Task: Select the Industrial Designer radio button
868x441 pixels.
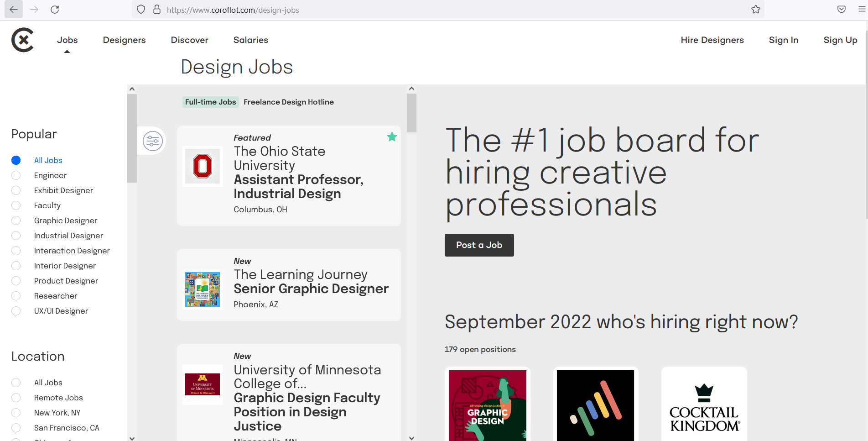Action: tap(16, 236)
